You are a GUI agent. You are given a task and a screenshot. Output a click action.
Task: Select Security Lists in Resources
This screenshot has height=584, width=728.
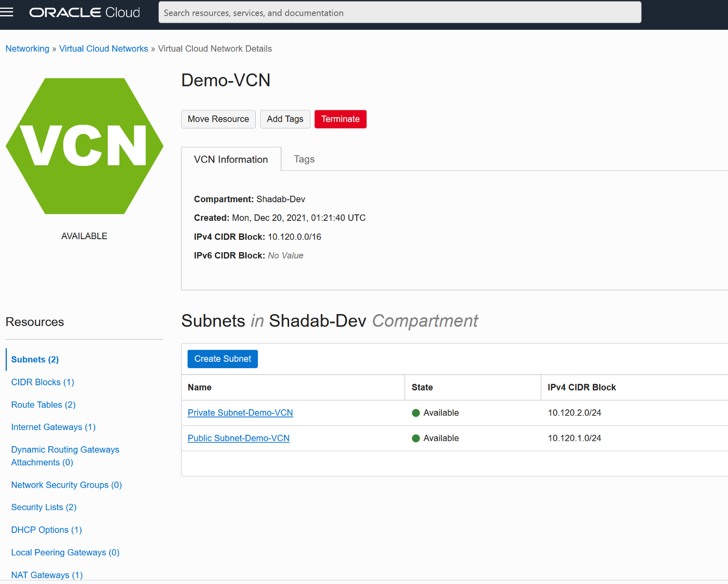point(44,507)
